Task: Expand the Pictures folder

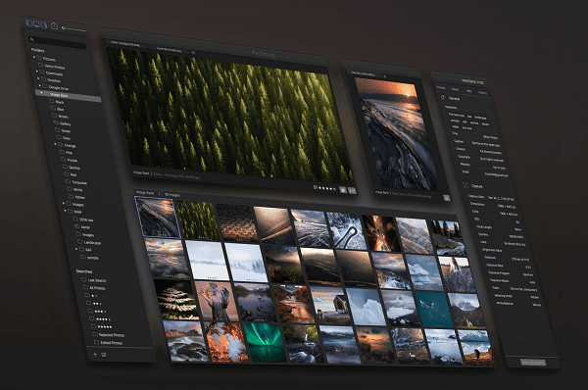Action: pos(34,57)
